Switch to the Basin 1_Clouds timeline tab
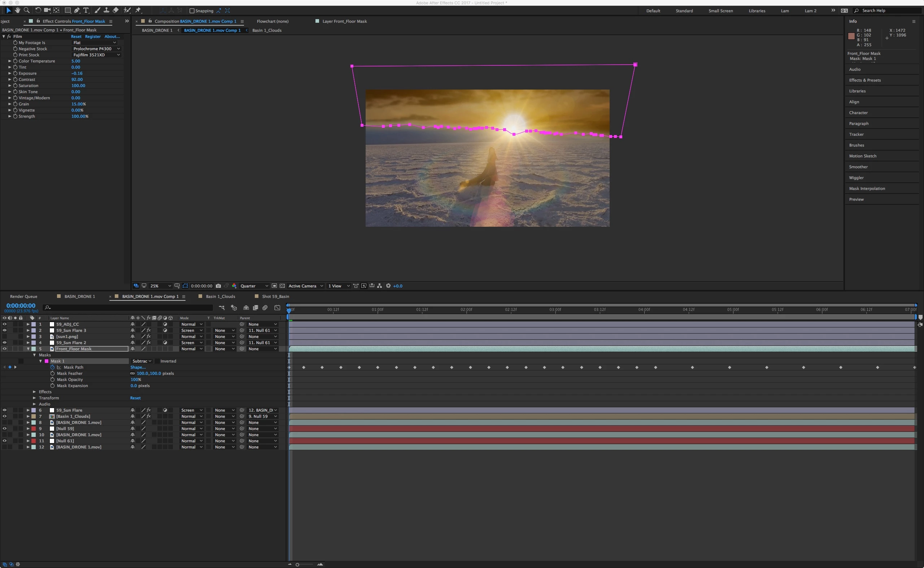Screen dimensions: 924x568 click(x=220, y=296)
